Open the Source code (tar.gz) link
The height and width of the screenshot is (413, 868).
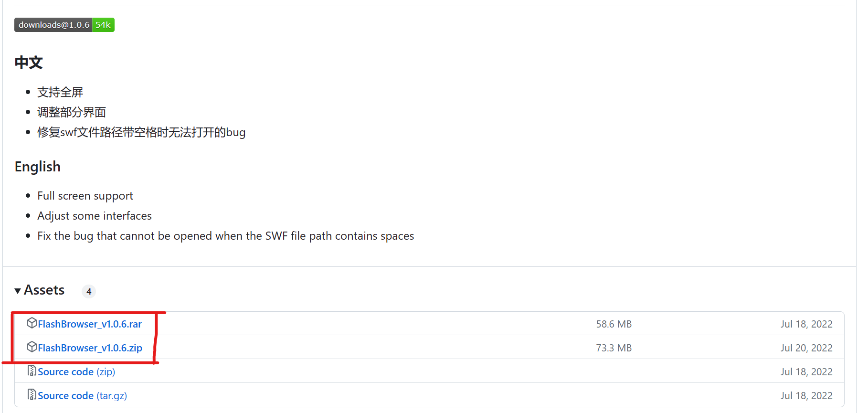(x=82, y=396)
